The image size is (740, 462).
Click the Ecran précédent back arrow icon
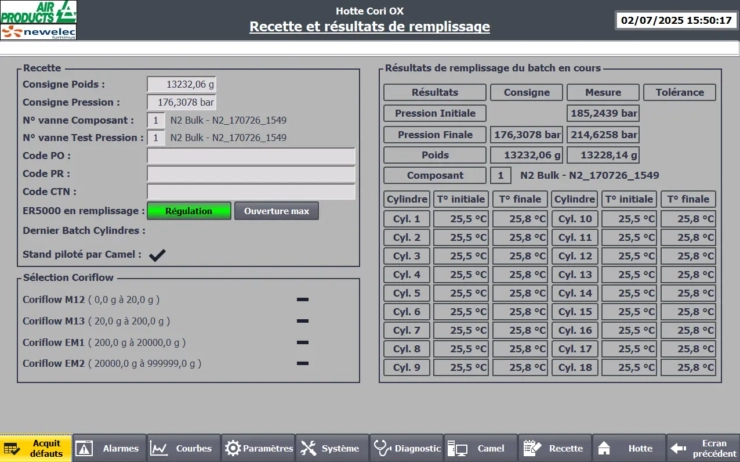[x=678, y=448]
